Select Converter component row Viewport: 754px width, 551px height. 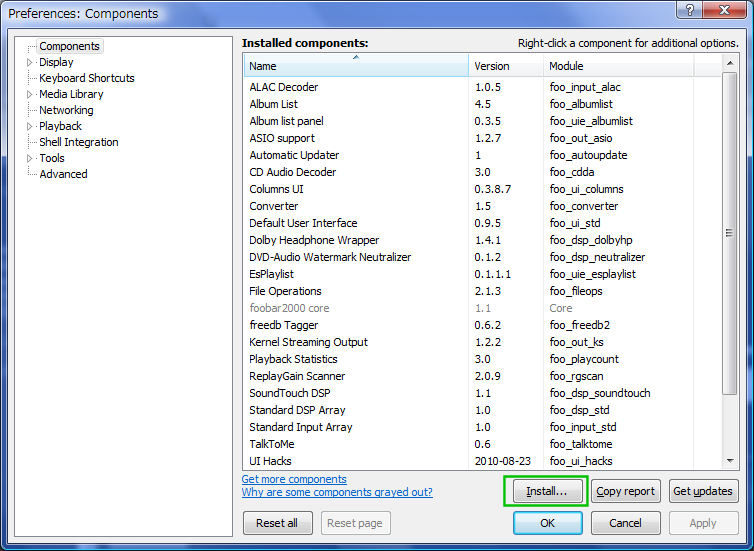pyautogui.click(x=483, y=206)
